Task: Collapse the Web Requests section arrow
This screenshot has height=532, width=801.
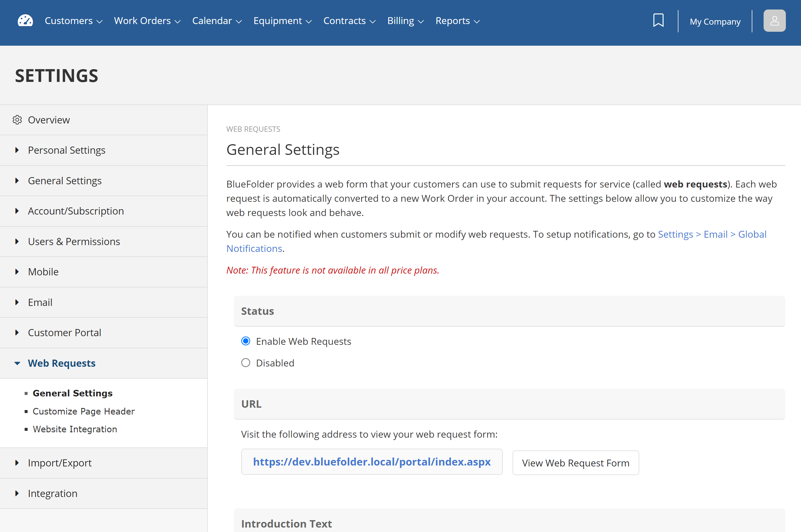Action: [x=17, y=363]
